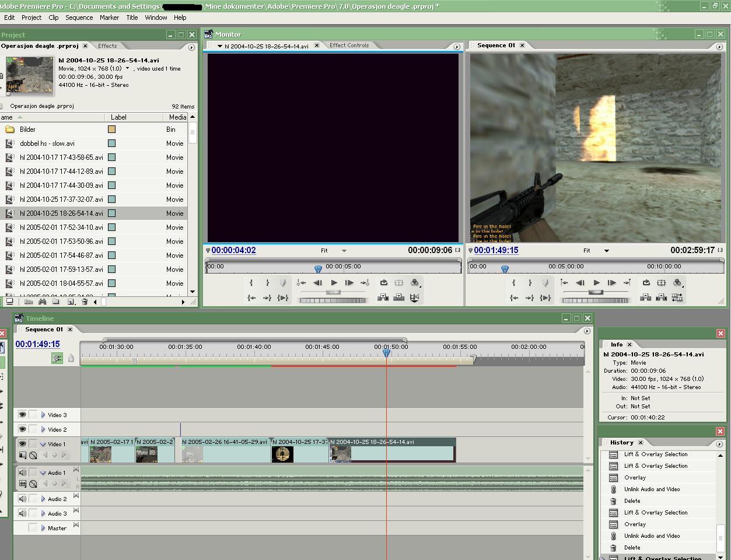Toggle Snap magnet icon in Timeline
The width and height of the screenshot is (731, 560).
click(57, 358)
